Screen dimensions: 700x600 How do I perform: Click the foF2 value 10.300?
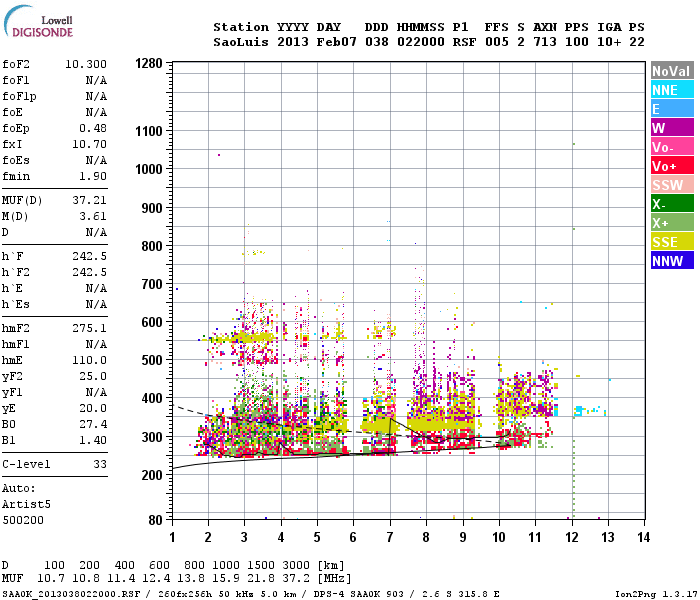coord(86,64)
